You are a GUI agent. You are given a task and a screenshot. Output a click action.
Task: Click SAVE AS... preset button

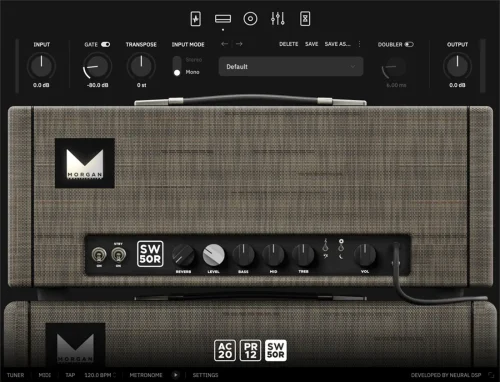click(338, 44)
